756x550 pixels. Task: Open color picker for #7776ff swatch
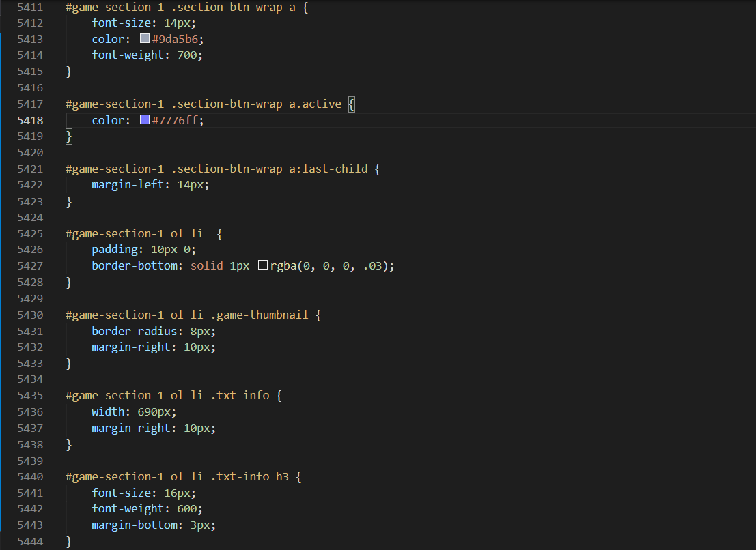point(145,119)
